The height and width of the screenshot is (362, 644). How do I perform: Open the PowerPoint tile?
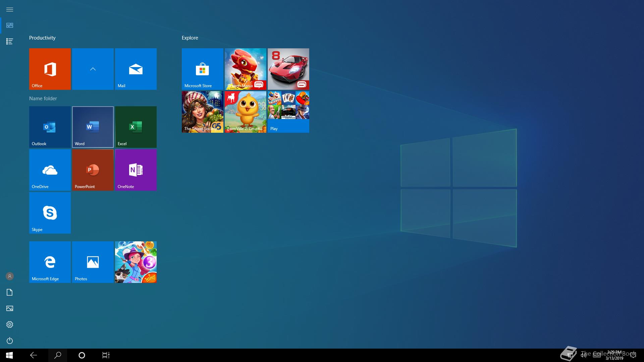coord(93,170)
